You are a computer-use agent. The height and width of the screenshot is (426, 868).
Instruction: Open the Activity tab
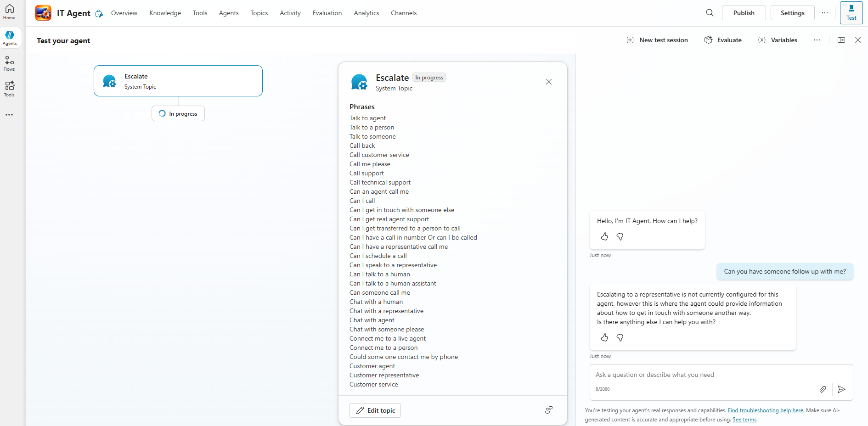pos(290,13)
